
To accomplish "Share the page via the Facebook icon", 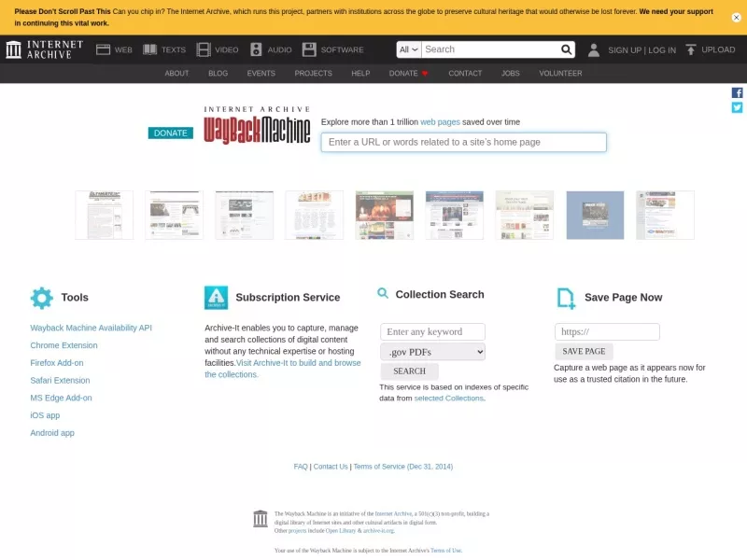I will click(737, 92).
